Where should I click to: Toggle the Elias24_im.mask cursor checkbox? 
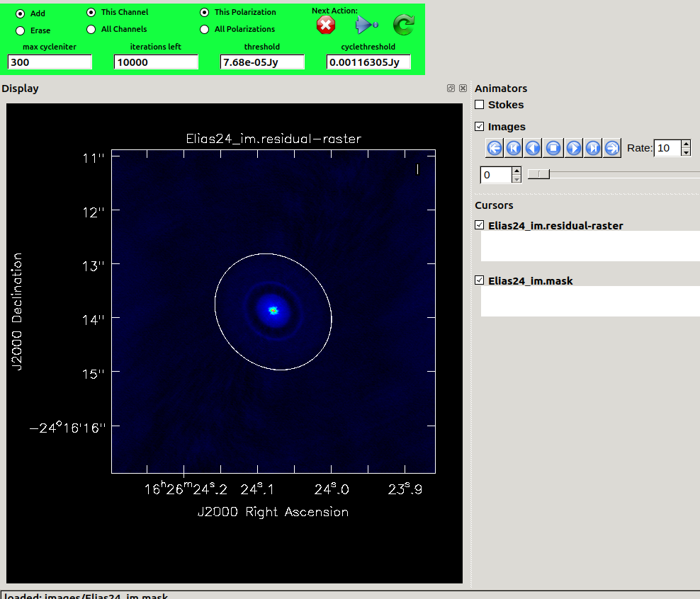coord(480,280)
